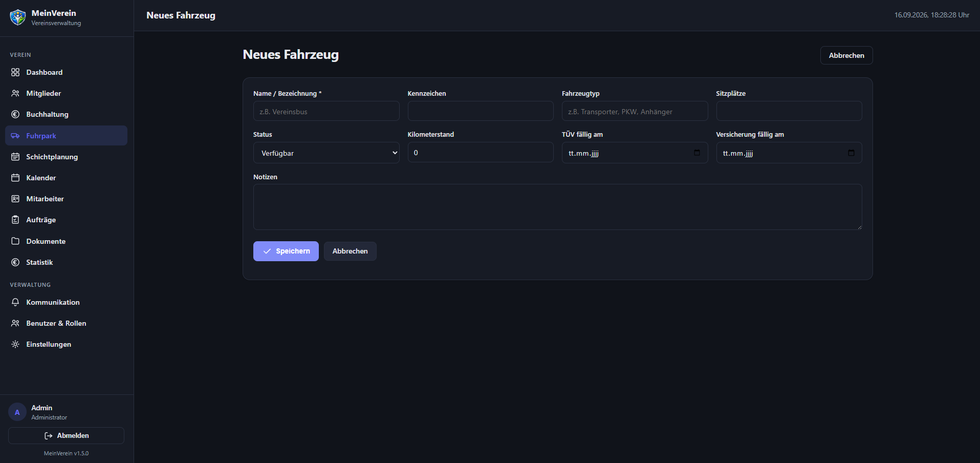
Task: Open Dashboard from the sidebar
Action: [x=66, y=72]
